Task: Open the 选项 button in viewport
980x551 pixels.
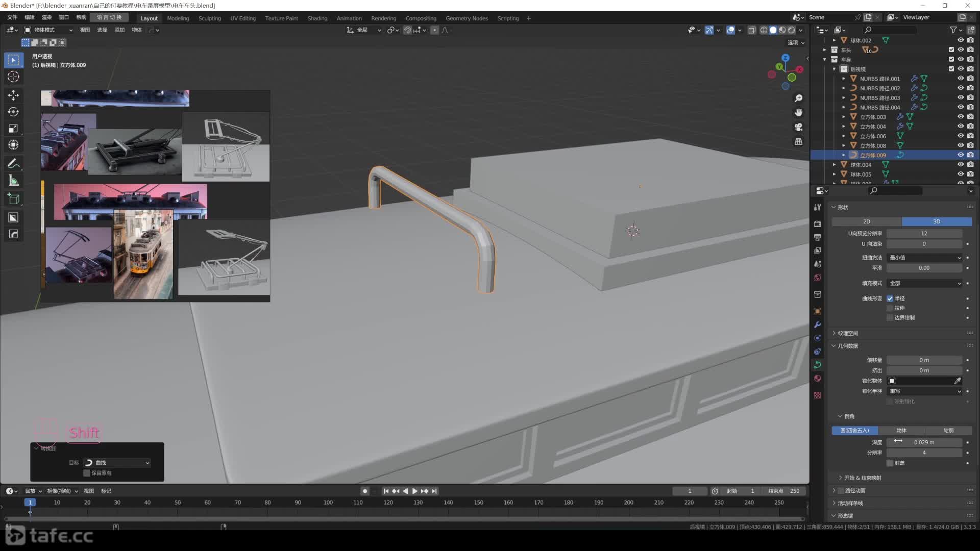Action: (796, 43)
